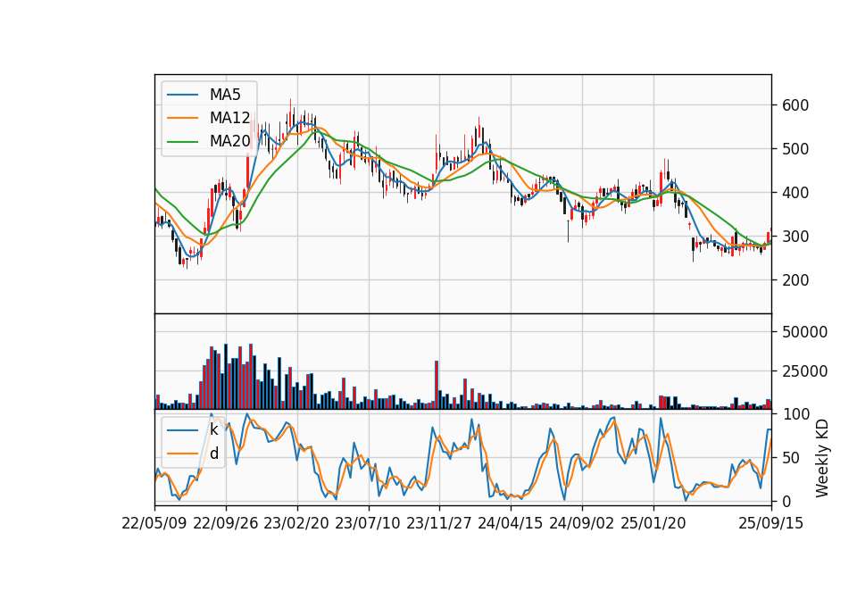Viewport: 857px width, 616px height.
Task: Click the blue k legend line sample
Action: click(x=182, y=430)
